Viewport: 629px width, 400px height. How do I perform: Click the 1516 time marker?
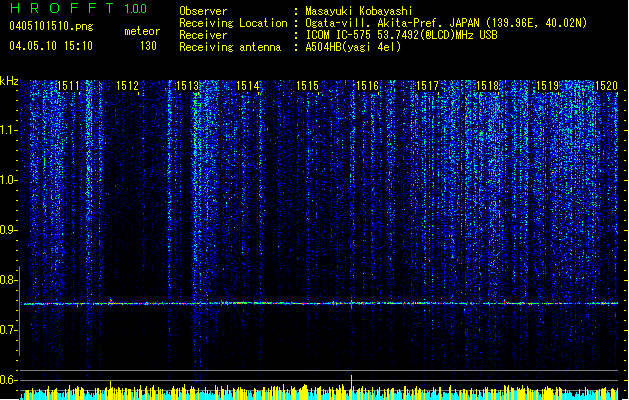click(367, 86)
